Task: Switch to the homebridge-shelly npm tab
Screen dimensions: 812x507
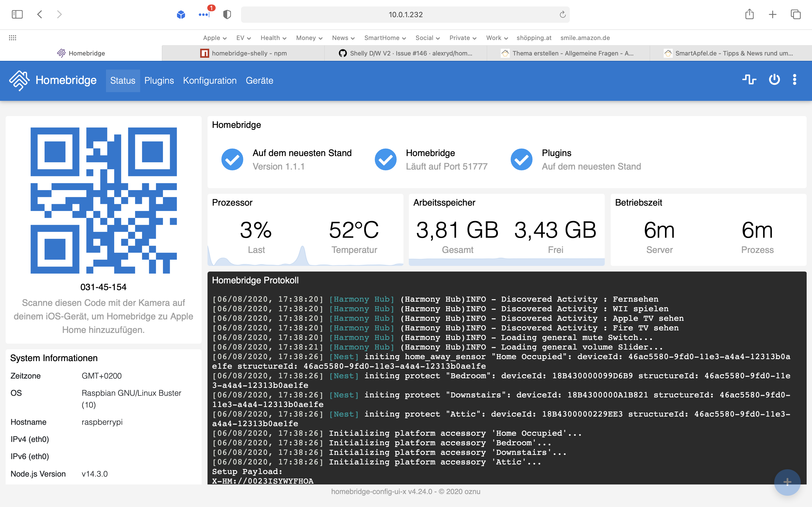Action: coord(243,53)
